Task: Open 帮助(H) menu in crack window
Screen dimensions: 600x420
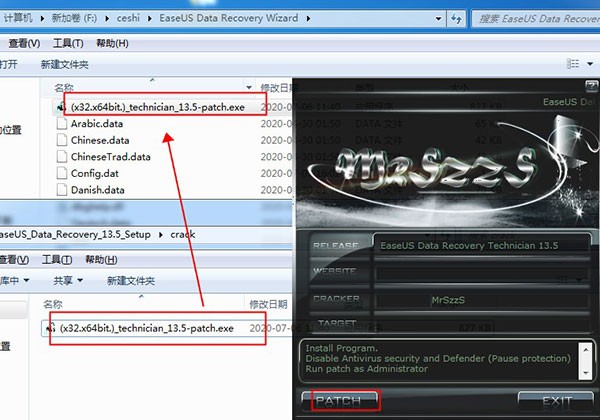Action: 101,260
